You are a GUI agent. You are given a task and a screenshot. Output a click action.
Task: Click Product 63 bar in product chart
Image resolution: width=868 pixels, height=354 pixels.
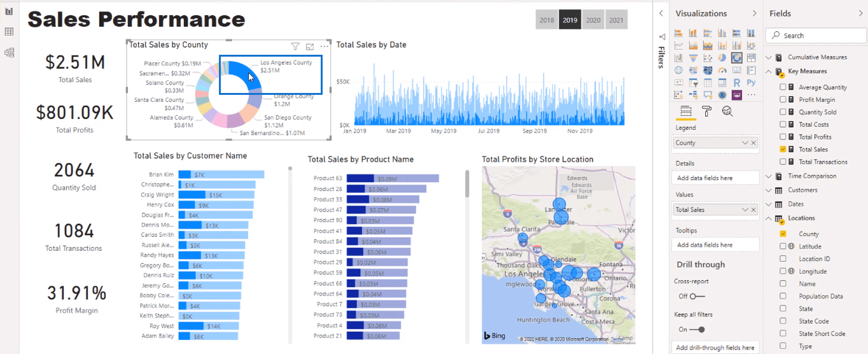[x=393, y=178]
